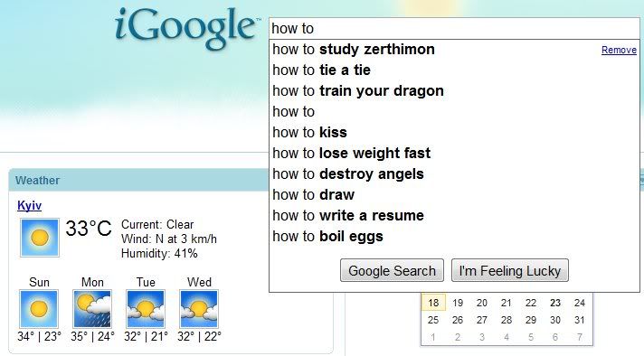Image resolution: width=644 pixels, height=356 pixels.
Task: Remove the zerthimon search suggestion
Action: coord(619,50)
